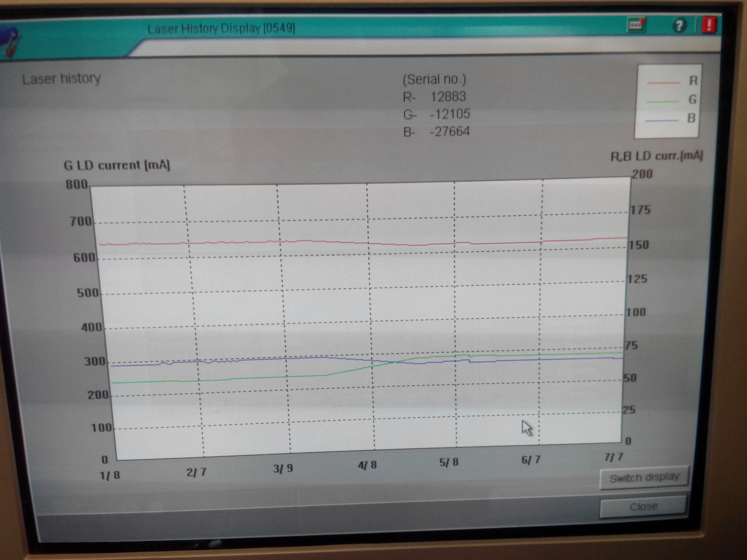Click the 5/ 8 date label
Image resolution: width=747 pixels, height=560 pixels.
(449, 462)
